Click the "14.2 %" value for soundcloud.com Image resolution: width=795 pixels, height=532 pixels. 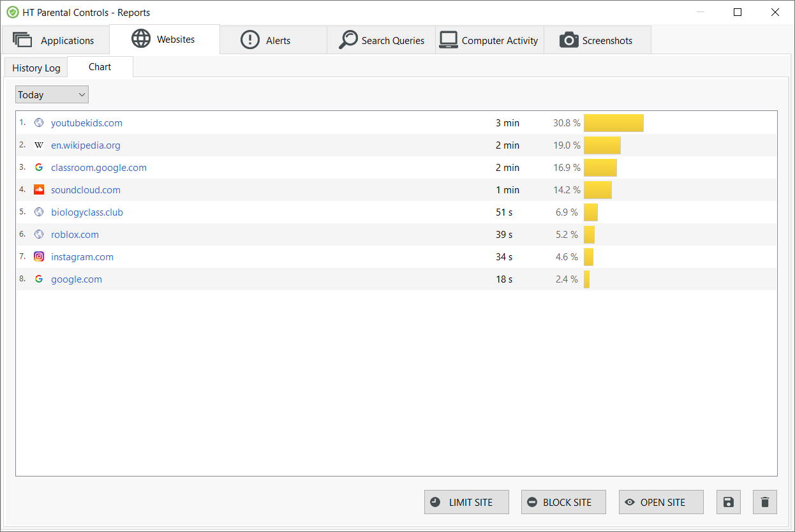click(567, 190)
